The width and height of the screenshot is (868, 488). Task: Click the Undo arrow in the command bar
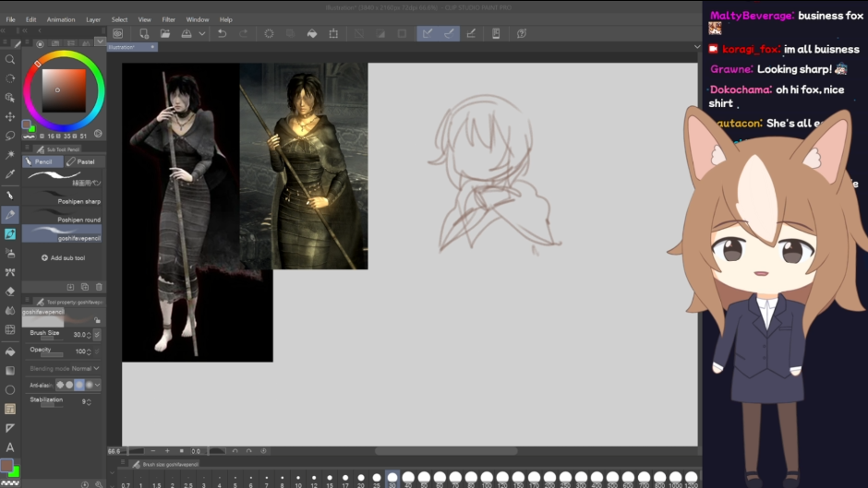(222, 34)
